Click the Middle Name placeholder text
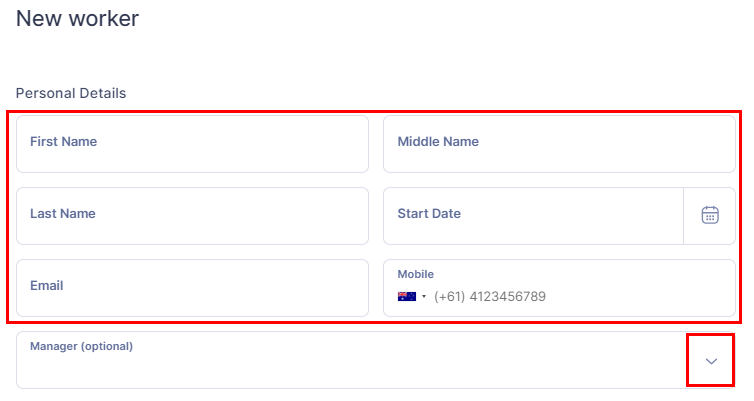This screenshot has height=401, width=754. 438,141
